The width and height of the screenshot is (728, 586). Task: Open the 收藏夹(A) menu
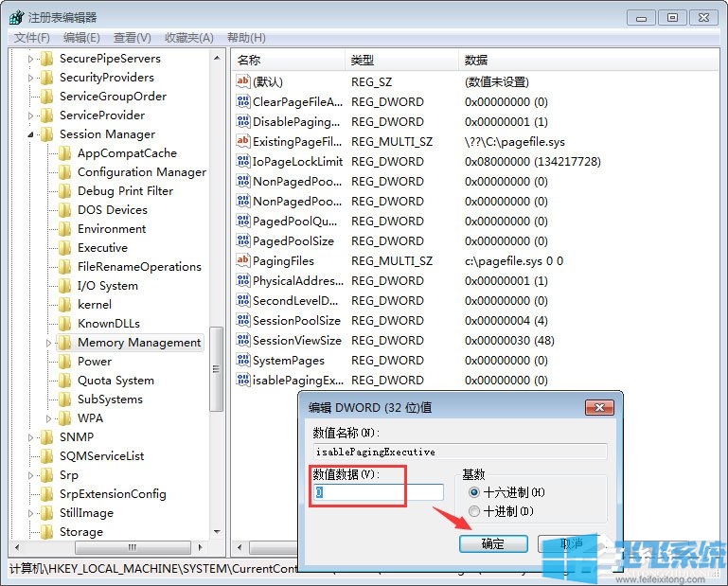(x=189, y=38)
